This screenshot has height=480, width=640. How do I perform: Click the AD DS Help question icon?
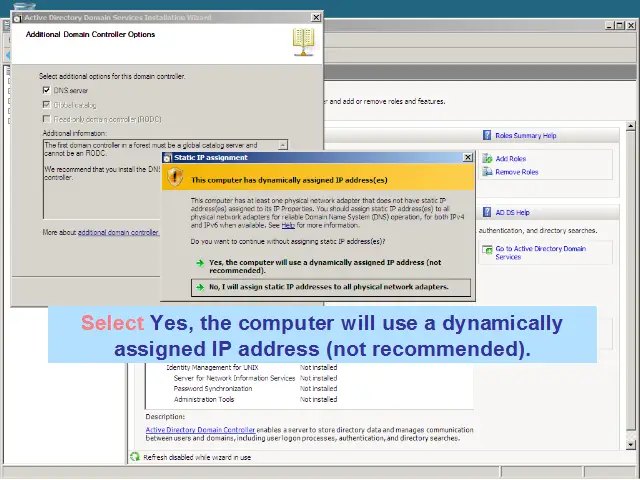487,212
